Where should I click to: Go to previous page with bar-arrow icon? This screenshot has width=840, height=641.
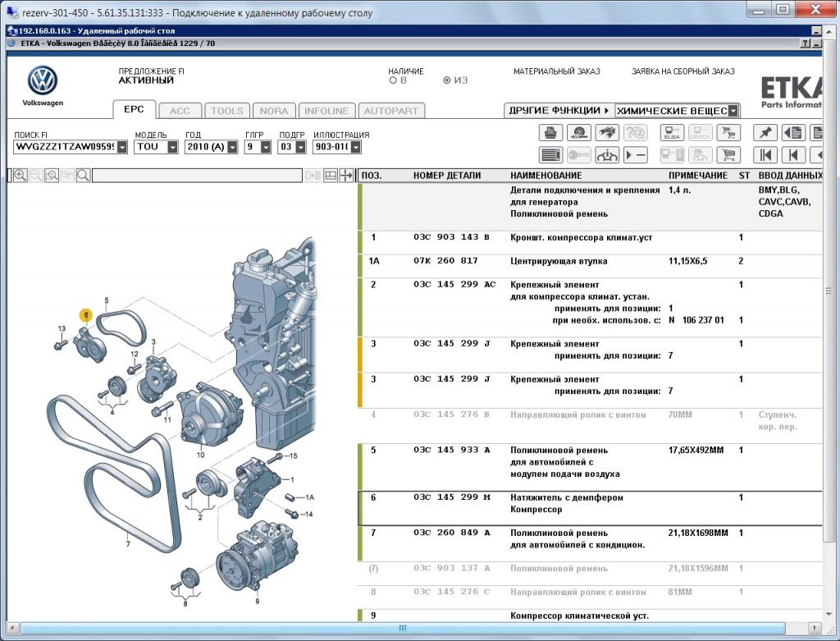pyautogui.click(x=793, y=155)
